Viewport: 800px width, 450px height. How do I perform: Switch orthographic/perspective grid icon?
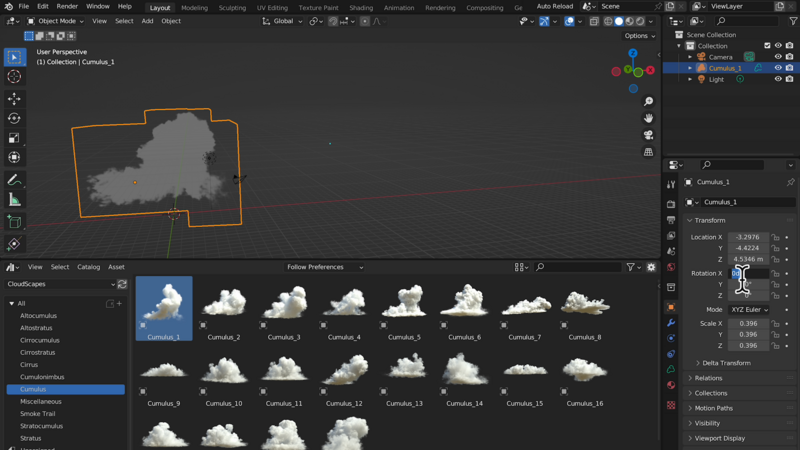(648, 152)
